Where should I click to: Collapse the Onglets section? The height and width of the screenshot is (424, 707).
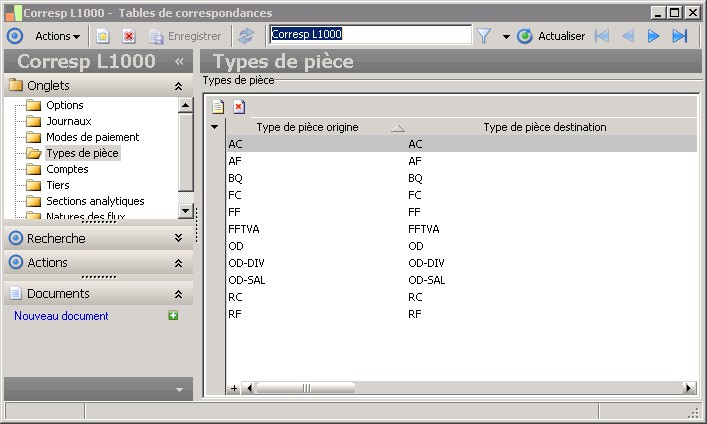tap(179, 86)
